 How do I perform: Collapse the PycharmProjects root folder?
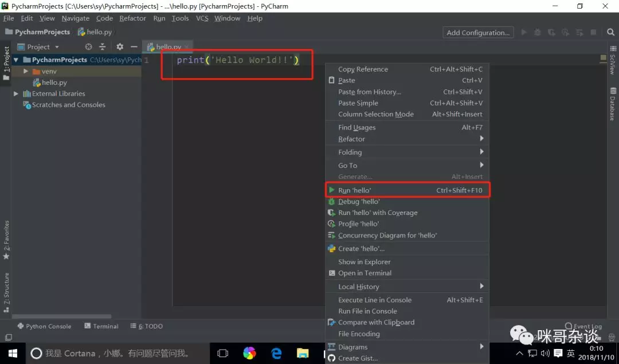tap(16, 60)
